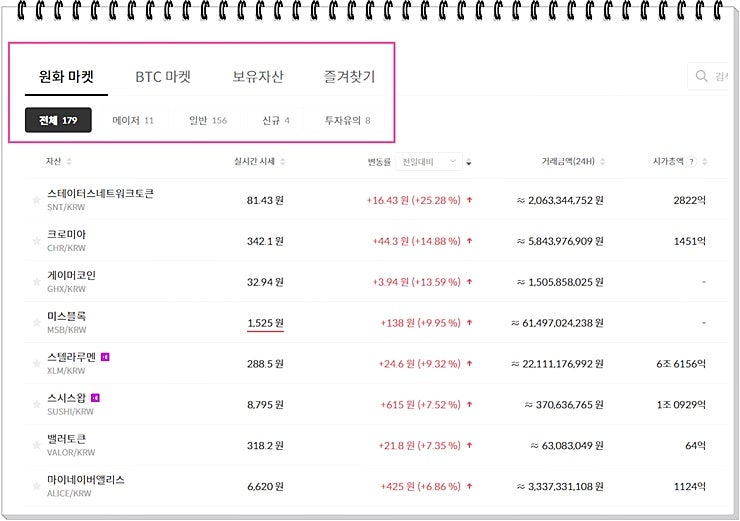
Task: Sort by 실시간 시세 arrows
Action: pyautogui.click(x=282, y=162)
